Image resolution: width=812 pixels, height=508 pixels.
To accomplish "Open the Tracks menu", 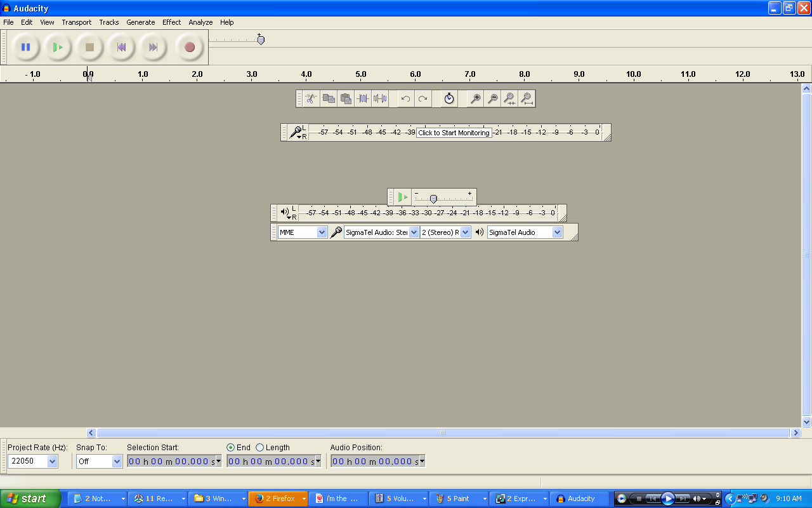I will point(109,22).
